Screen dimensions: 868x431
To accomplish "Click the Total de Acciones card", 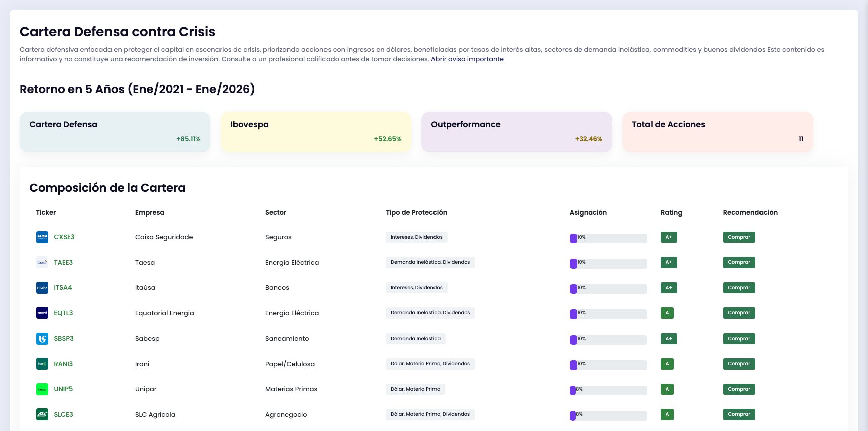I will click(718, 132).
